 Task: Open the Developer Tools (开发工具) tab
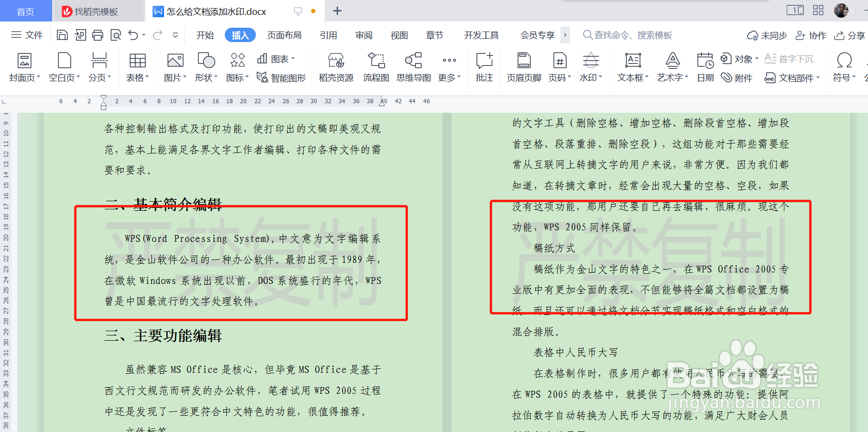point(482,35)
